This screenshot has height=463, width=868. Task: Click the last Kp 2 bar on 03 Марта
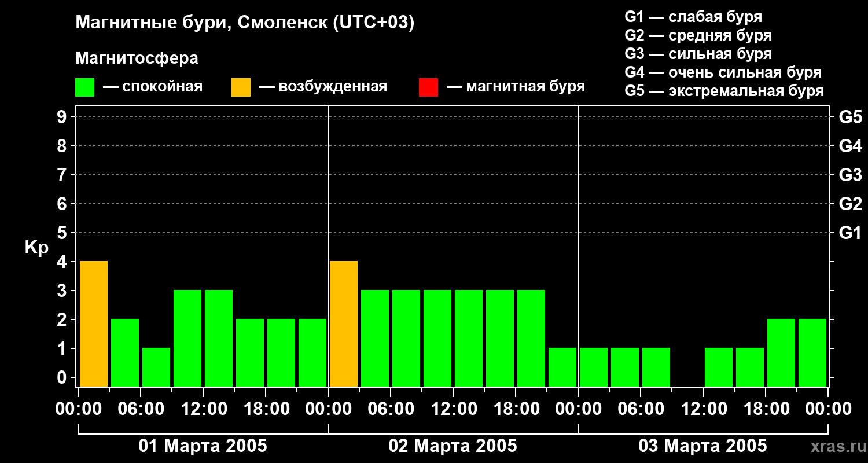812,353
